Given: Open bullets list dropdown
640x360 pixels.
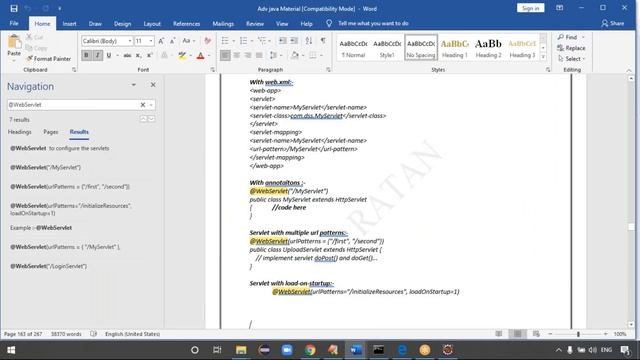Looking at the screenshot, I should (233, 41).
